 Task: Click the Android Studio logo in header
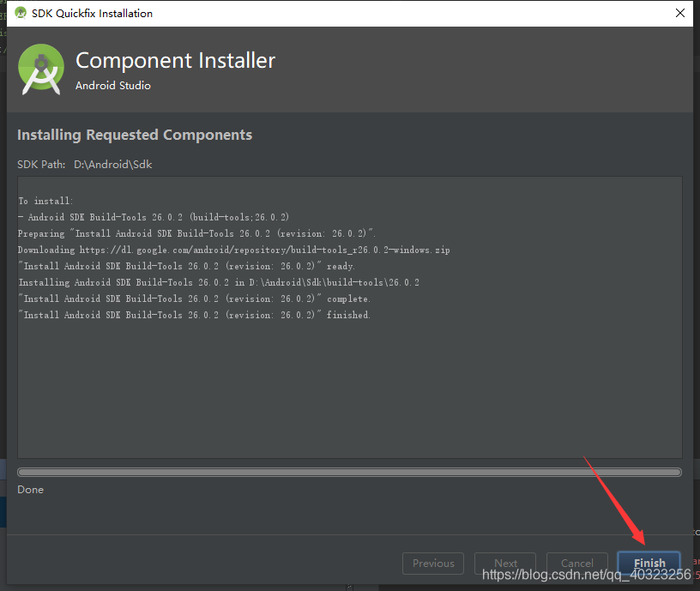(41, 69)
